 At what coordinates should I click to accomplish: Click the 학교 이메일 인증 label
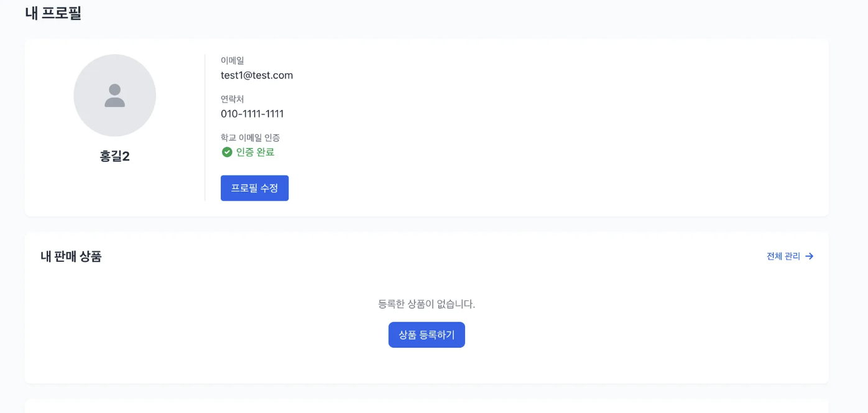click(251, 137)
